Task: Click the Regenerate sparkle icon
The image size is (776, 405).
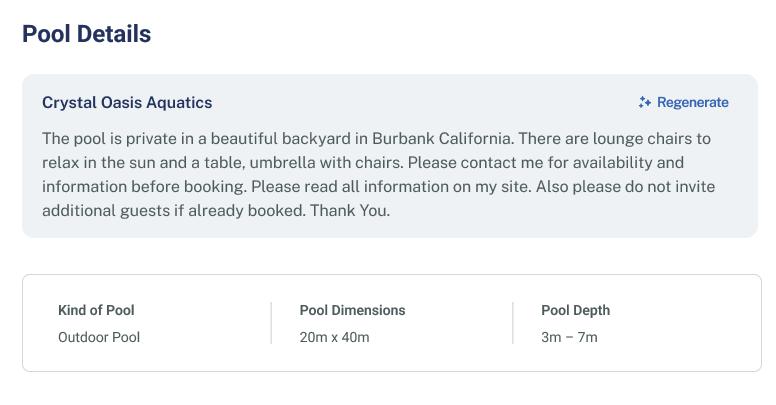Action: click(645, 102)
